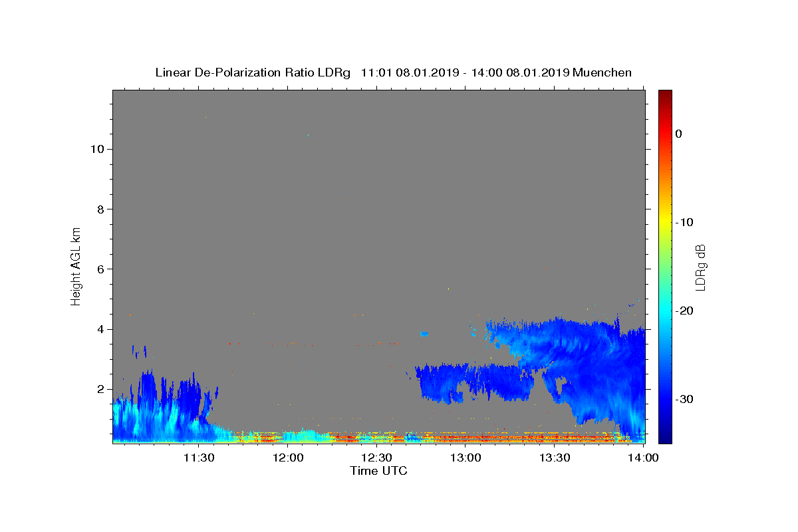Click the colorbar label -30
The image size is (798, 532).
685,399
